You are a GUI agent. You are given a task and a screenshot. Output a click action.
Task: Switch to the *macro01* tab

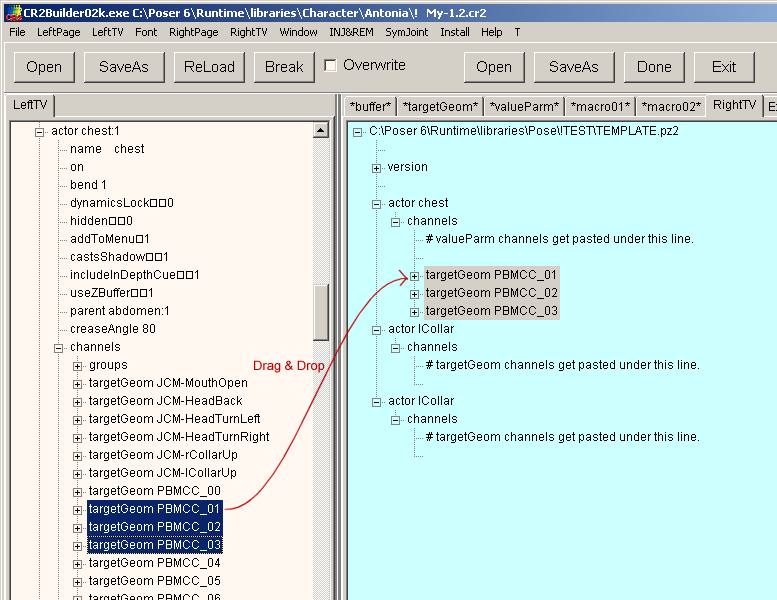[600, 107]
